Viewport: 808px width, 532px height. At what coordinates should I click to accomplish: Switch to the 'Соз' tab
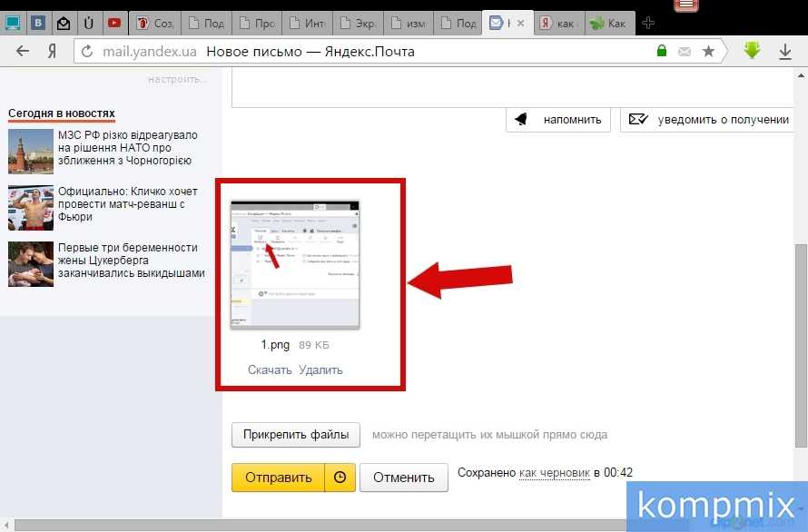pyautogui.click(x=154, y=24)
